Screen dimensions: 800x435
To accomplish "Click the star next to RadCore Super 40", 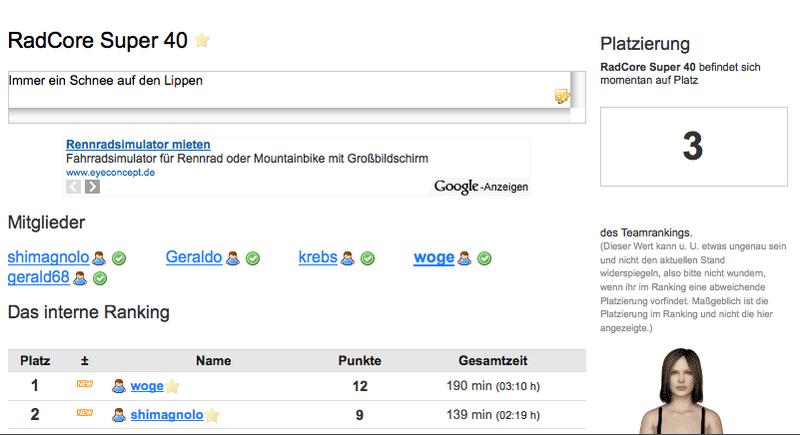I will coord(202,41).
